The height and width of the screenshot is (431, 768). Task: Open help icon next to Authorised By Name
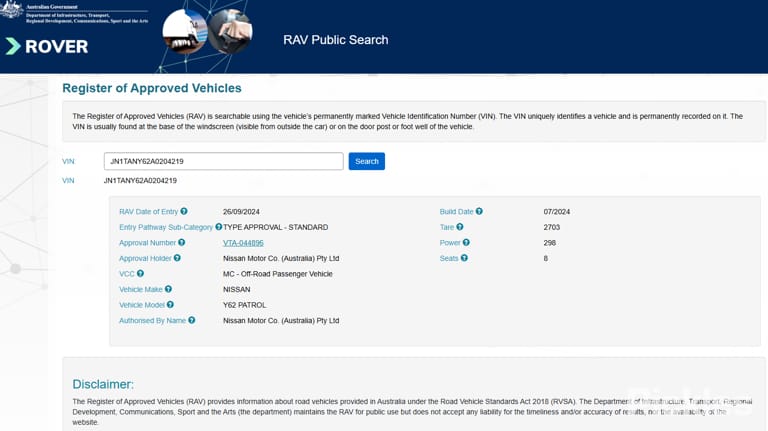(x=192, y=320)
